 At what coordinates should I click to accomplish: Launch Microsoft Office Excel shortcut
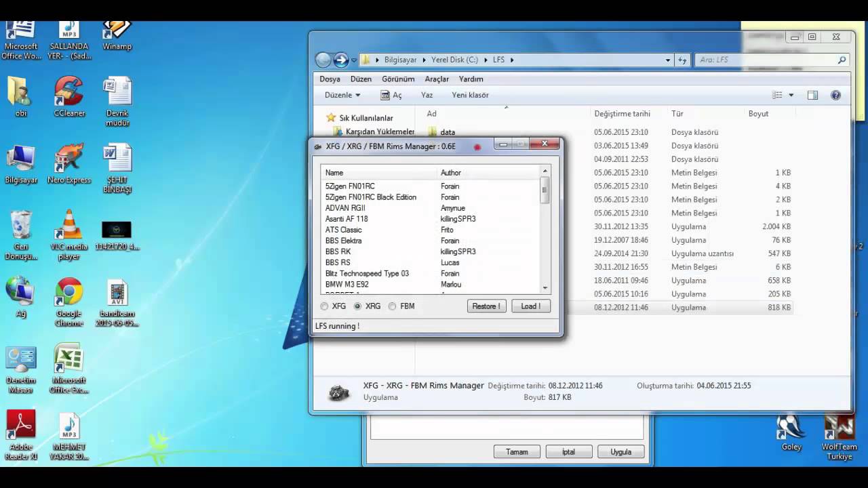[69, 370]
